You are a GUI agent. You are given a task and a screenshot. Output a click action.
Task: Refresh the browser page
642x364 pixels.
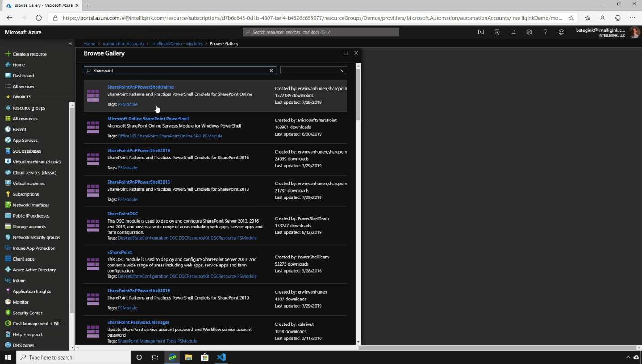(39, 18)
